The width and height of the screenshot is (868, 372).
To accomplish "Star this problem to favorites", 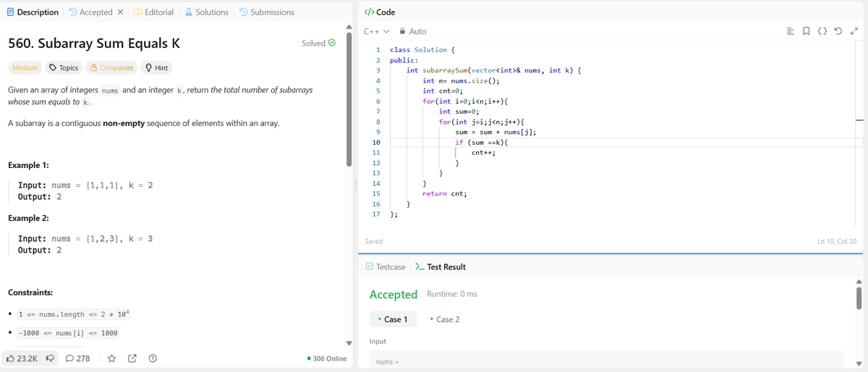I will 112,358.
